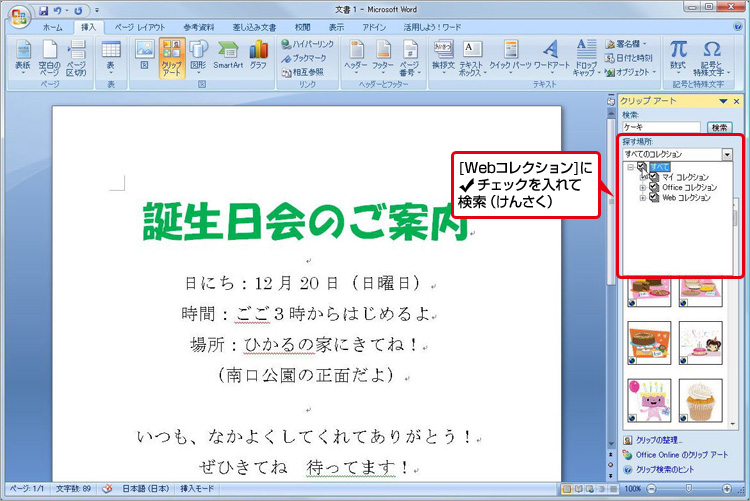Select the cupcake clip art thumbnail
The width and height of the screenshot is (750, 501).
coord(700,401)
